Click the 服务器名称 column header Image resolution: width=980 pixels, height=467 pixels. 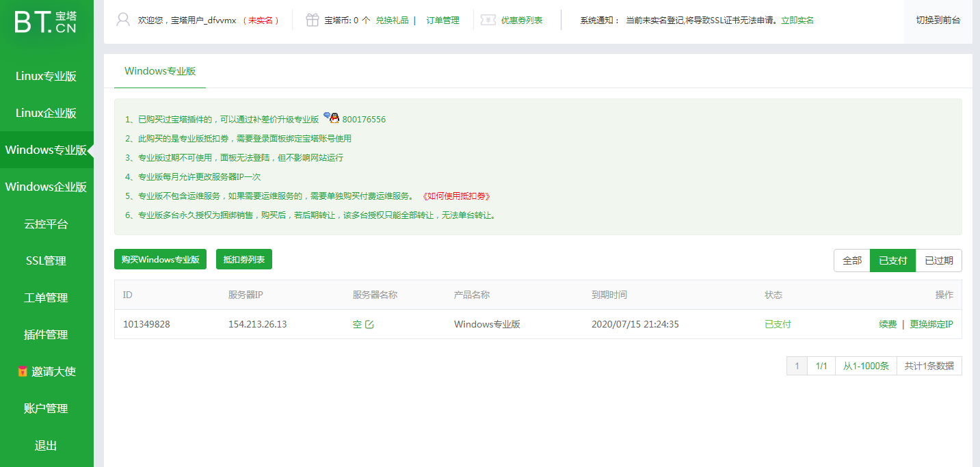tap(375, 295)
